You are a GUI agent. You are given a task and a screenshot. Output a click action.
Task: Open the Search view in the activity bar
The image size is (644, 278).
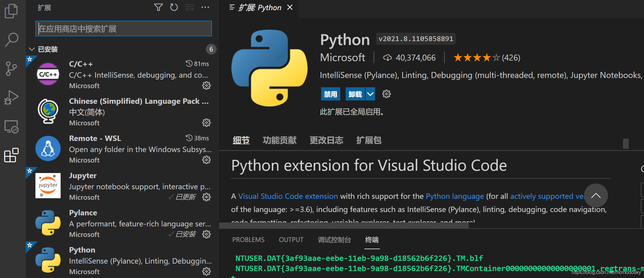(11, 39)
